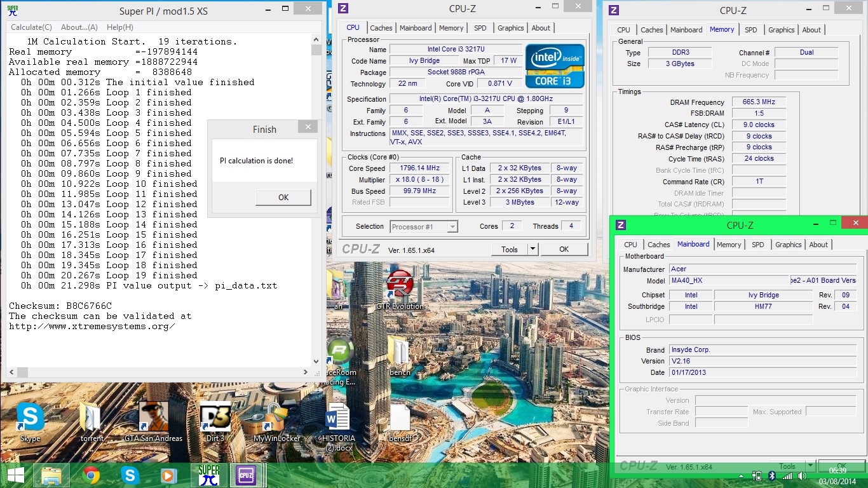Click the volume speaker tray icon
This screenshot has height=488, width=868.
point(803,475)
